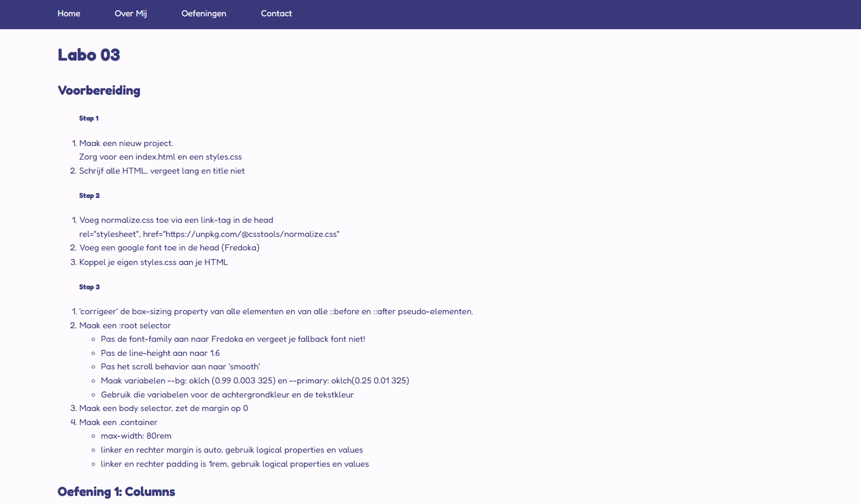Select the 'padding is 1rem' bullet
The image size is (861, 504).
235,464
